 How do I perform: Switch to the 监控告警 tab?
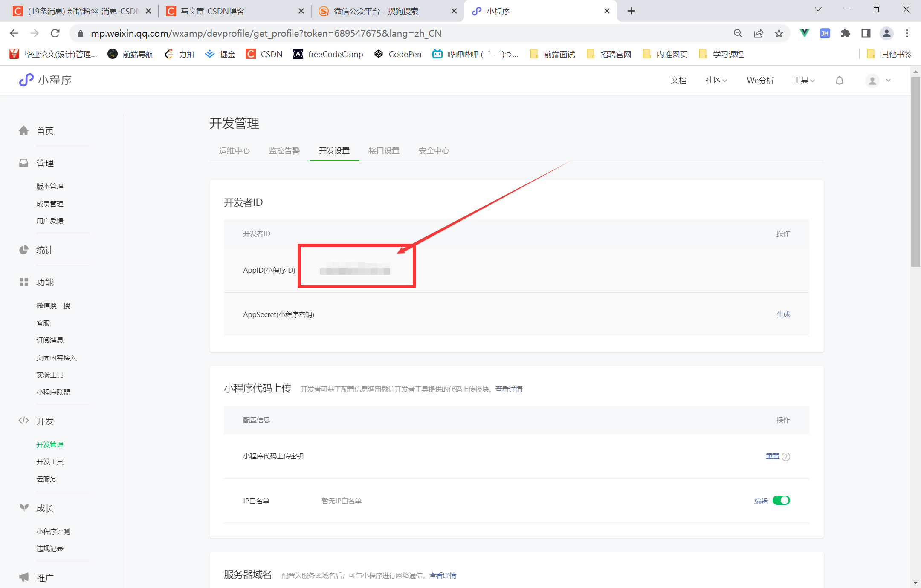pyautogui.click(x=284, y=150)
